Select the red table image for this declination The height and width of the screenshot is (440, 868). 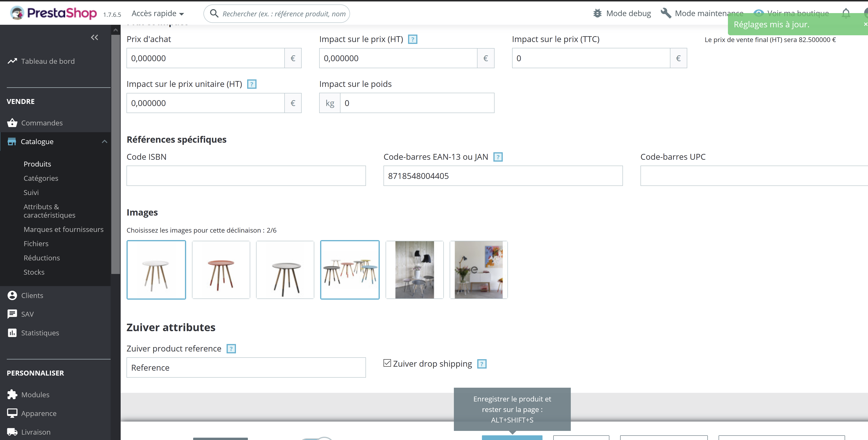coord(221,269)
